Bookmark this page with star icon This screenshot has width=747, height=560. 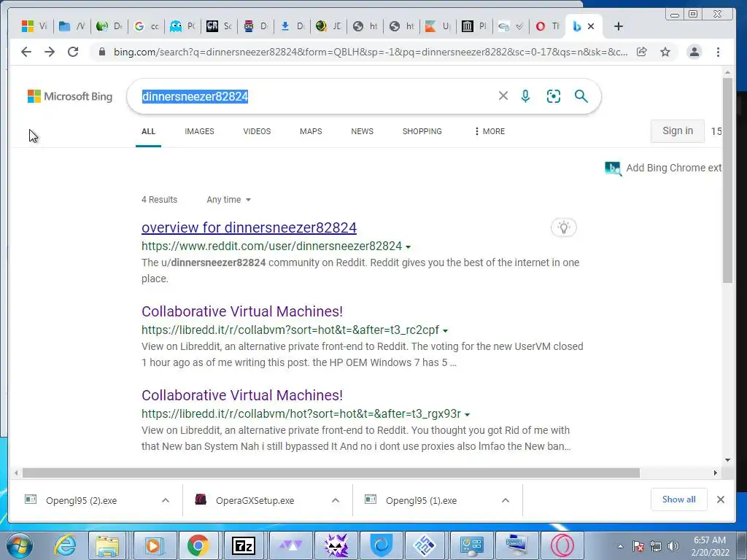pos(665,52)
